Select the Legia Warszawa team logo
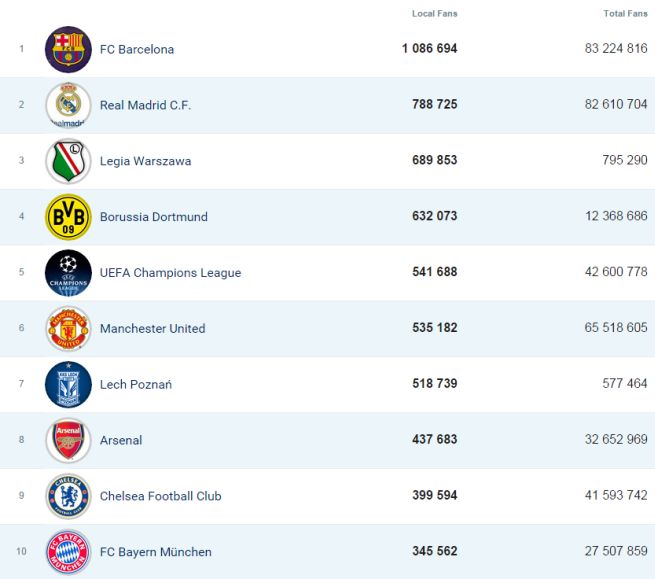 (68, 161)
